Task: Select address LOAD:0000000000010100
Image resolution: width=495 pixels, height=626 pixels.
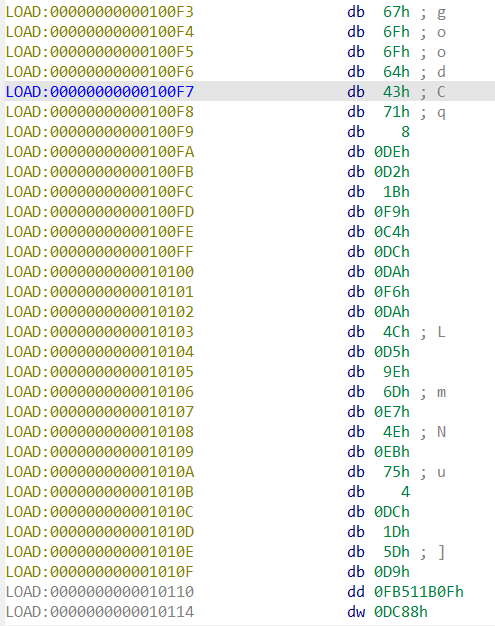Action: tap(100, 271)
